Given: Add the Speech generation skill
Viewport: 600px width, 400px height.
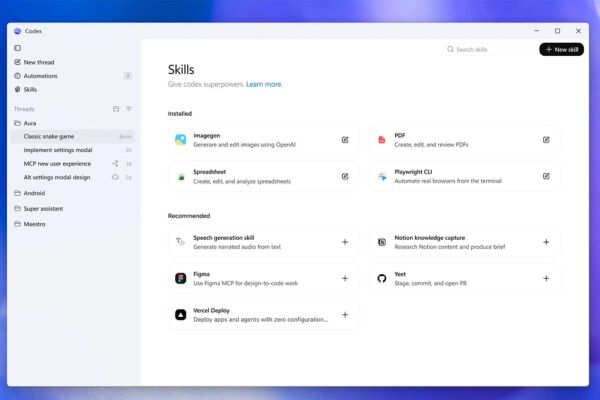Looking at the screenshot, I should 345,242.
